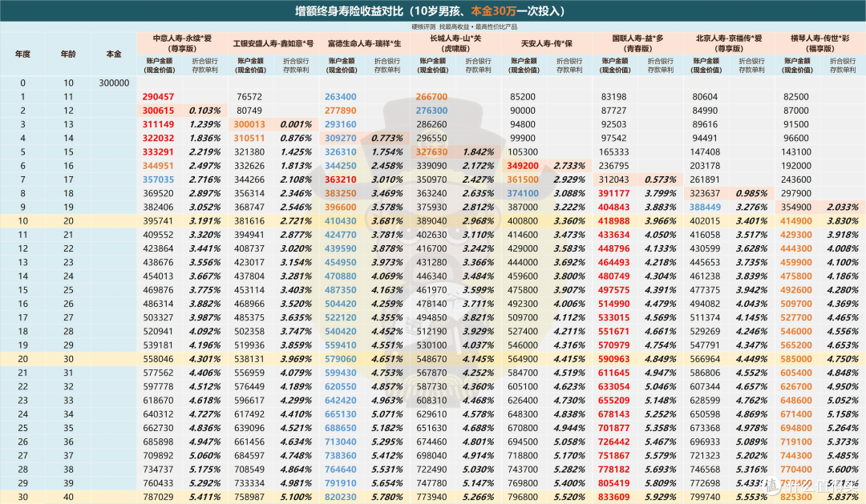Screen dimensions: 866x504
Task: Click the rate cell '0.001%'
Action: [x=296, y=124]
